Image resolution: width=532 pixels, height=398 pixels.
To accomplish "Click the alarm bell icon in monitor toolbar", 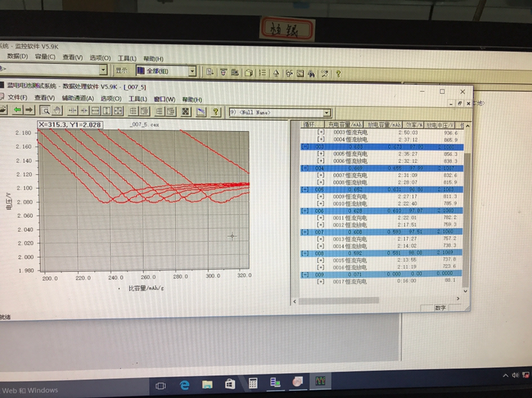I will (x=276, y=73).
